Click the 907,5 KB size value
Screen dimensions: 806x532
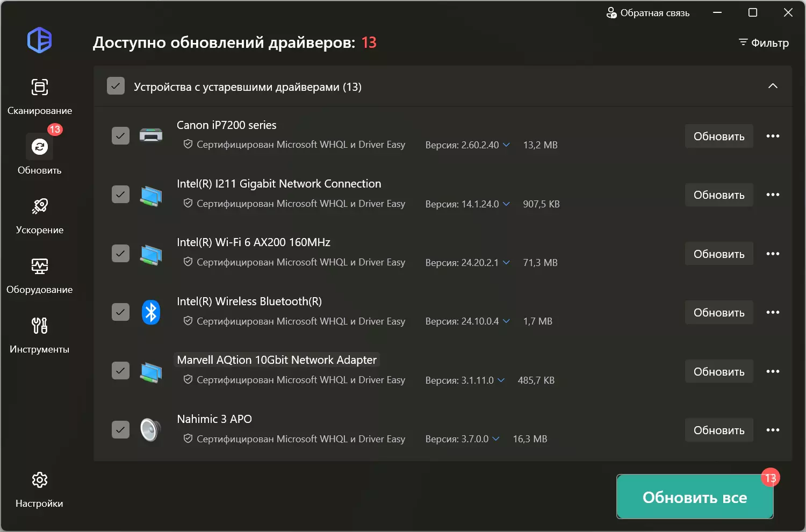click(542, 204)
